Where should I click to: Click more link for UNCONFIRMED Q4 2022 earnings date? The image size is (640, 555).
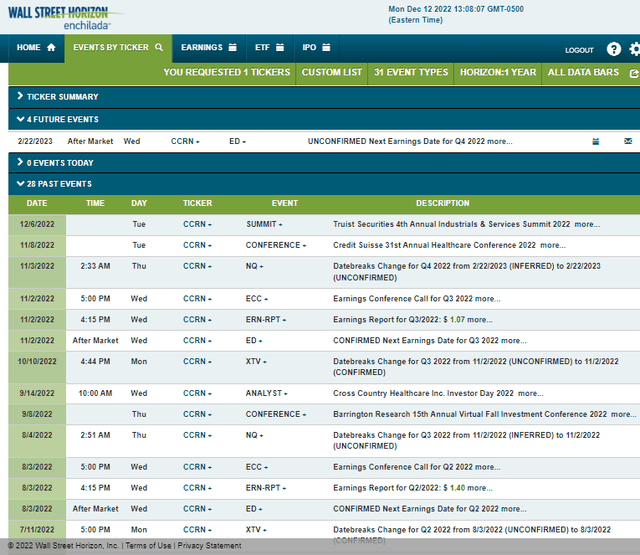(x=500, y=141)
